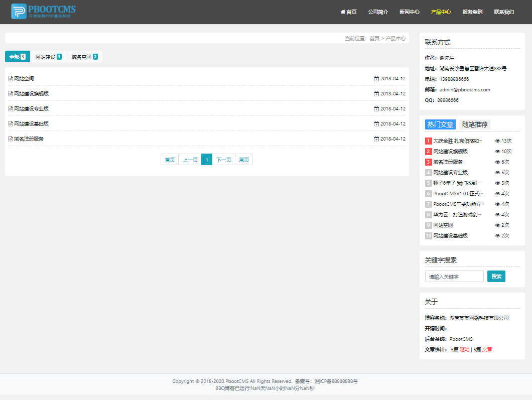Click 首页 in the breadcrumb

pyautogui.click(x=374, y=38)
